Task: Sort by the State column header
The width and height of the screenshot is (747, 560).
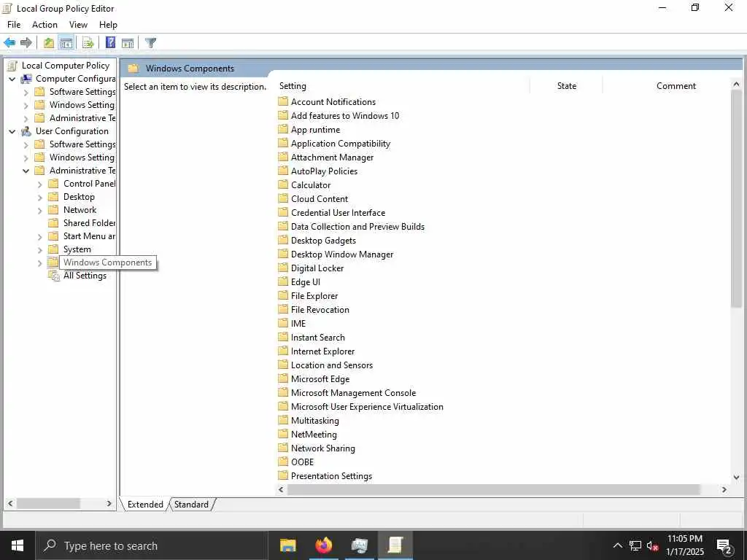Action: [x=566, y=86]
